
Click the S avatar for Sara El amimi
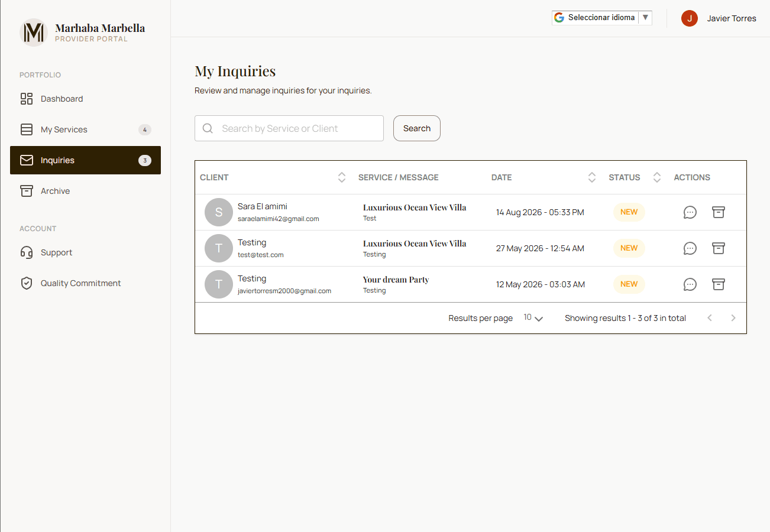219,212
